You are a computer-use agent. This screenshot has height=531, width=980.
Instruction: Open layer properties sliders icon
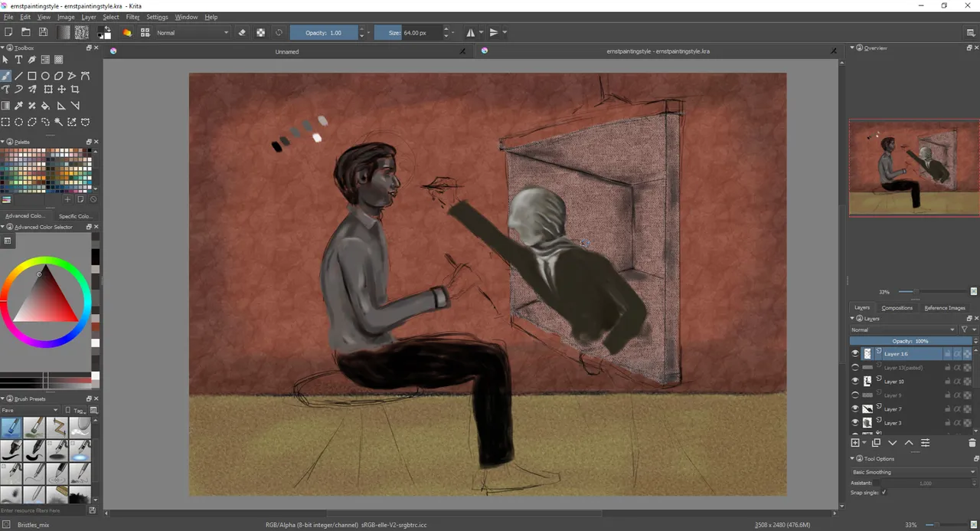tap(925, 443)
